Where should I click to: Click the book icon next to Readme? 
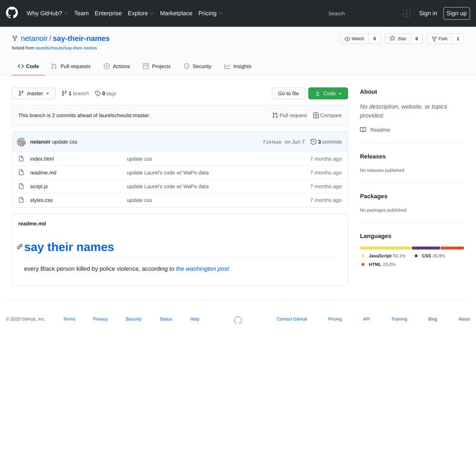[363, 129]
